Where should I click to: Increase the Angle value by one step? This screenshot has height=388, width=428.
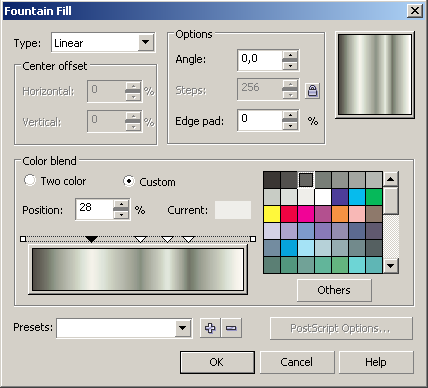[x=290, y=55]
